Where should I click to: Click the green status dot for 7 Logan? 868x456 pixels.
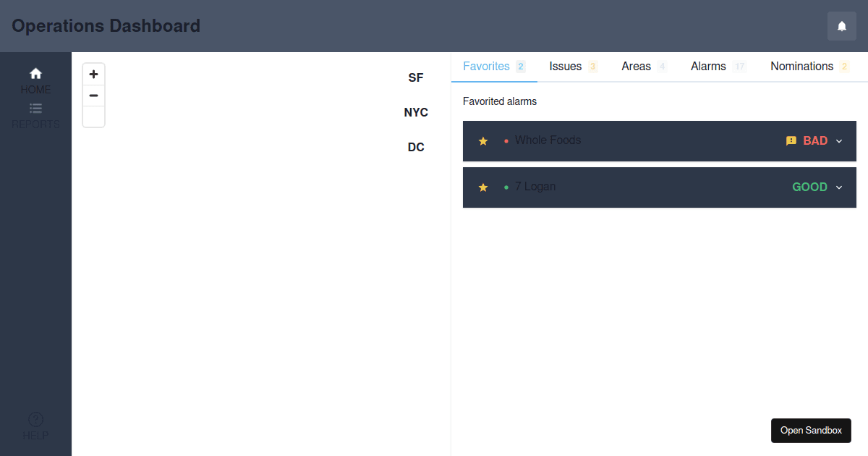click(506, 187)
